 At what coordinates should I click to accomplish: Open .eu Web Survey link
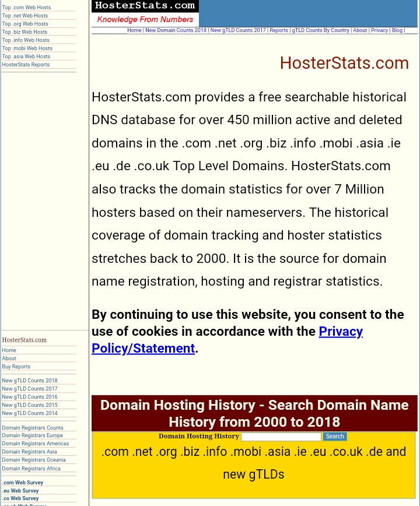(20, 490)
